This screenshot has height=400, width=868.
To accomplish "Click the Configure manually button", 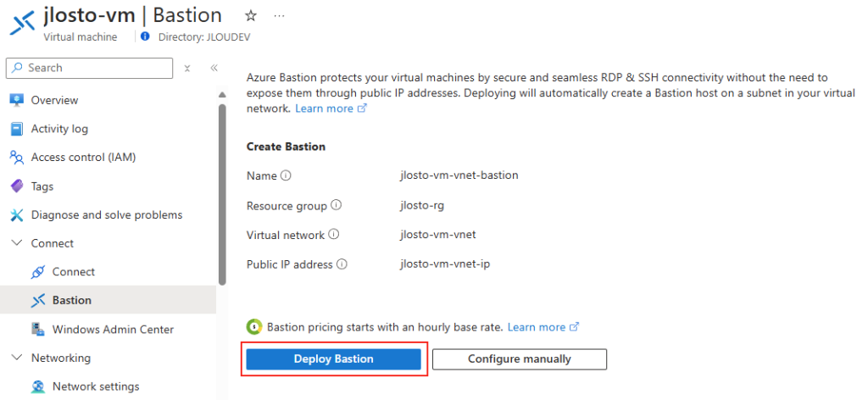I will 520,359.
